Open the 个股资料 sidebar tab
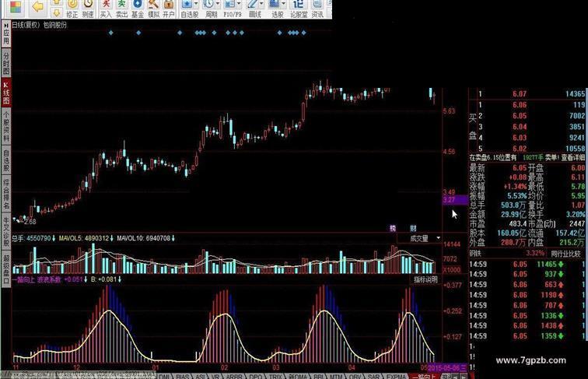The width and height of the screenshot is (588, 379). [x=6, y=127]
